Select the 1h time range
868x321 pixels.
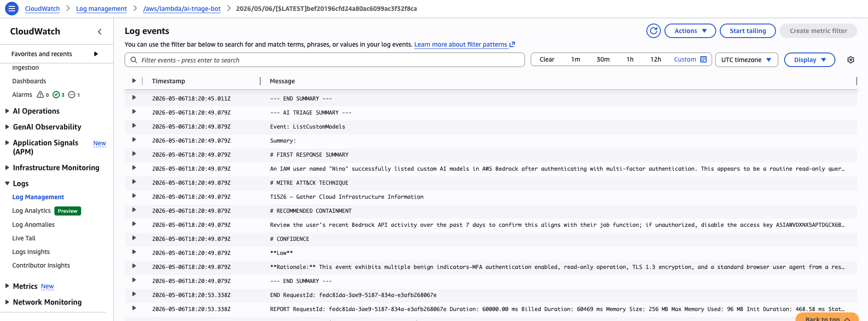point(630,59)
